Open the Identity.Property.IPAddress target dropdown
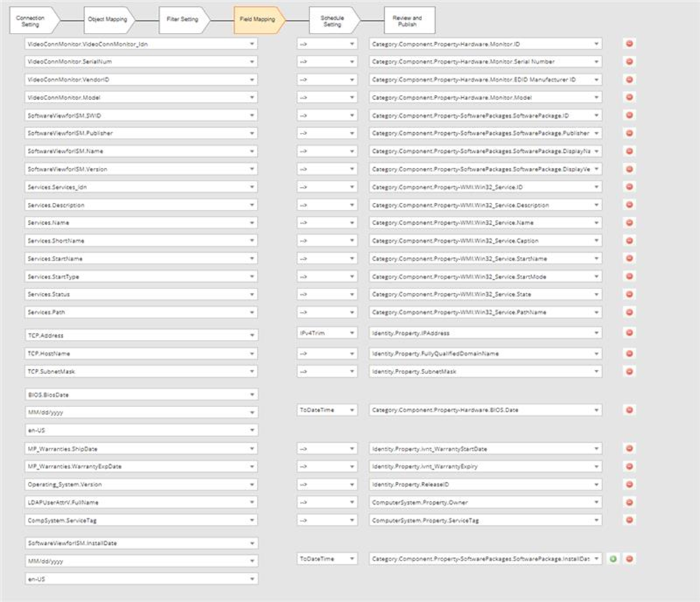Image resolution: width=700 pixels, height=602 pixels. [x=596, y=333]
